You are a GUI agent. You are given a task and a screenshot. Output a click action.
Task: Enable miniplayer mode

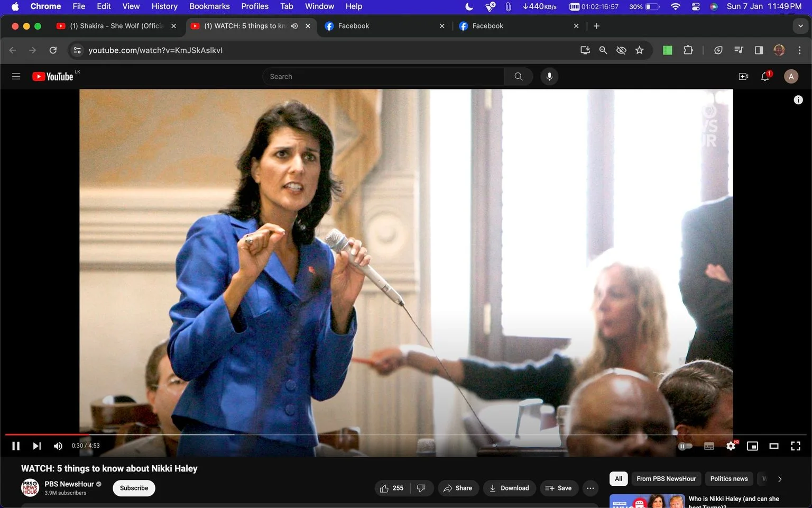(752, 446)
